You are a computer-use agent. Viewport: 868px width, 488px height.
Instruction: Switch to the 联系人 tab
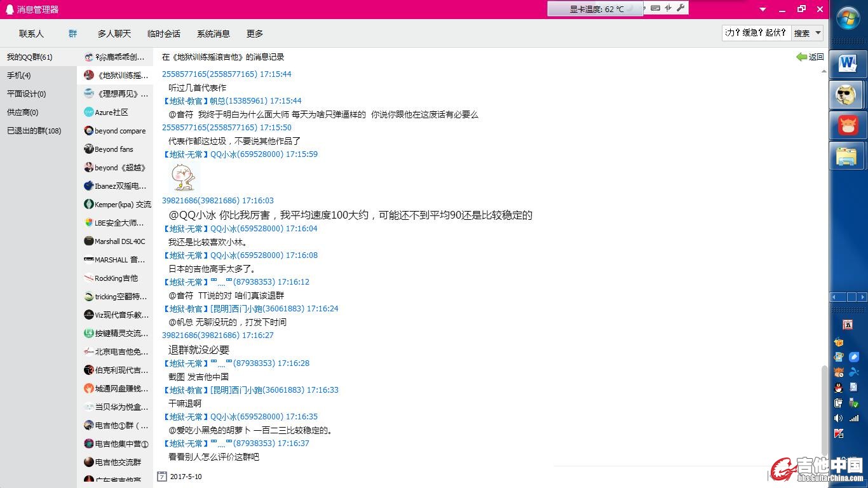pyautogui.click(x=32, y=34)
